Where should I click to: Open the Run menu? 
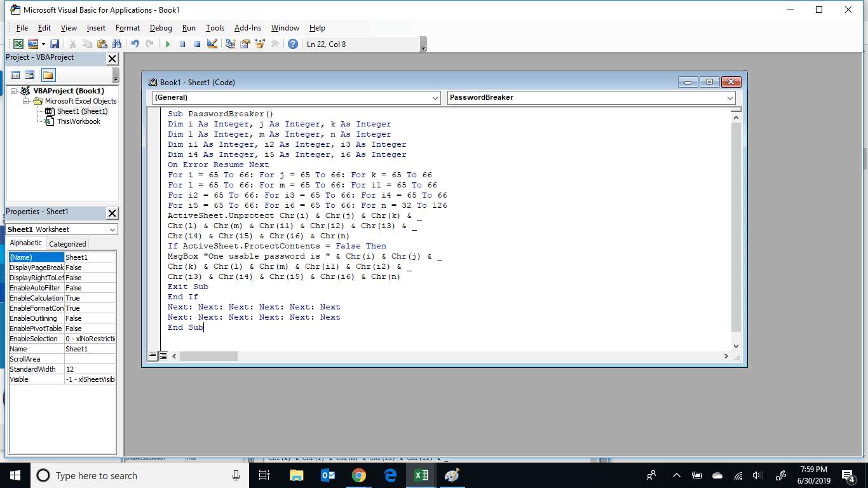pyautogui.click(x=189, y=28)
